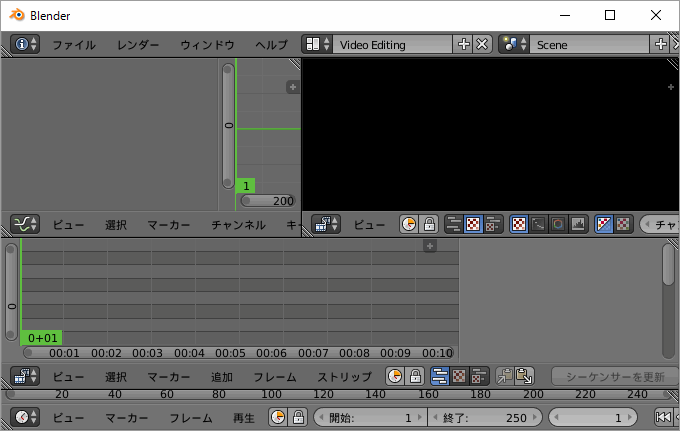Image resolution: width=680 pixels, height=431 pixels.
Task: Add a new scene next to Scene field
Action: [x=660, y=44]
